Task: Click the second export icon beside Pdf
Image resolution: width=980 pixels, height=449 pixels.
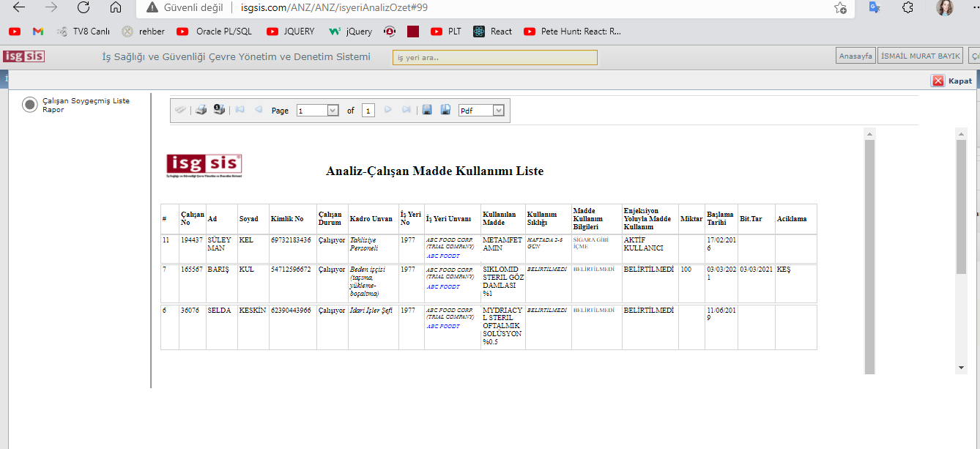Action: (x=445, y=110)
